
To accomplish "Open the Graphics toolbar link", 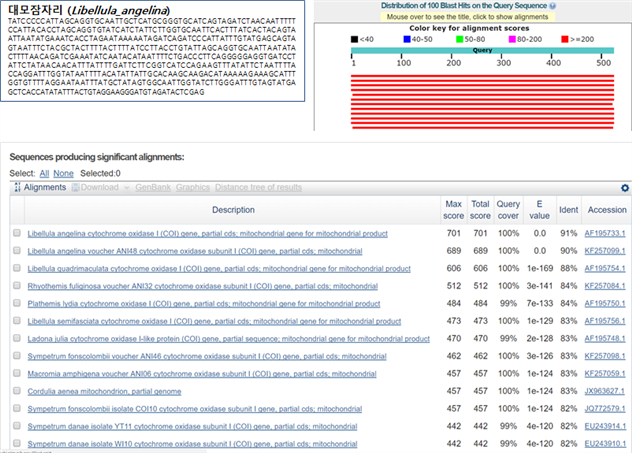I will pyautogui.click(x=193, y=187).
